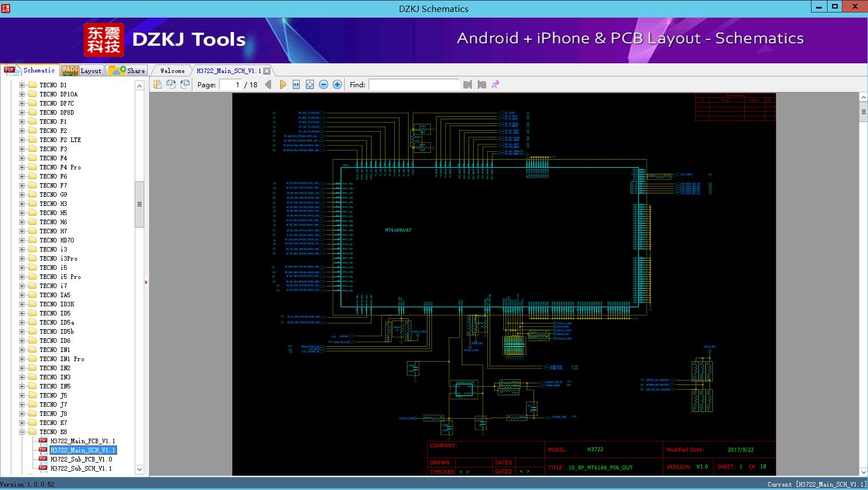Click the tree panel scroll down arrow
The image size is (868, 490).
point(139,469)
